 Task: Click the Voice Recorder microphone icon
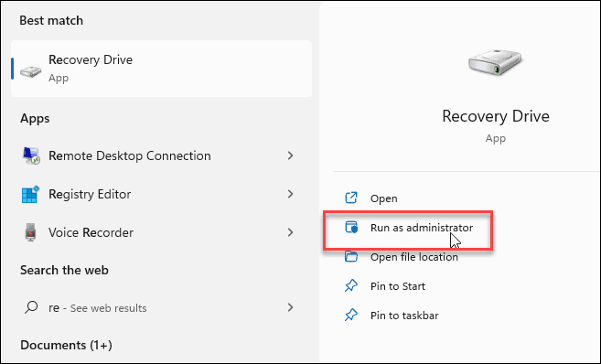click(x=31, y=232)
